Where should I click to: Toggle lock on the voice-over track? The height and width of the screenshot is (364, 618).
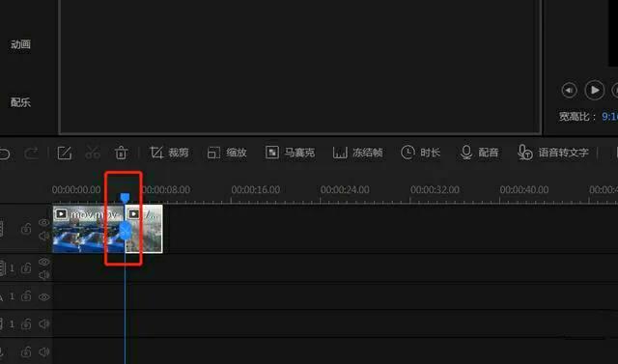[x=26, y=352]
